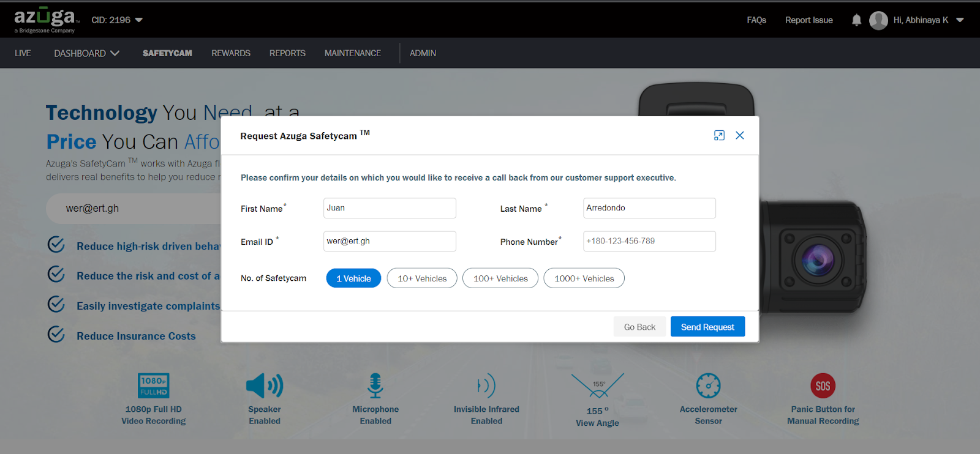This screenshot has height=454, width=980.
Task: Click the Go Back button
Action: coord(639,327)
